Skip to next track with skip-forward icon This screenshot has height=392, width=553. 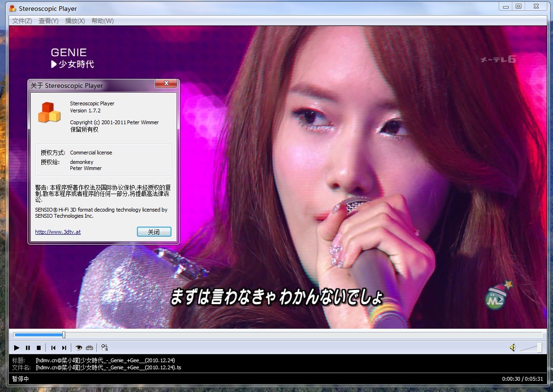tap(64, 348)
